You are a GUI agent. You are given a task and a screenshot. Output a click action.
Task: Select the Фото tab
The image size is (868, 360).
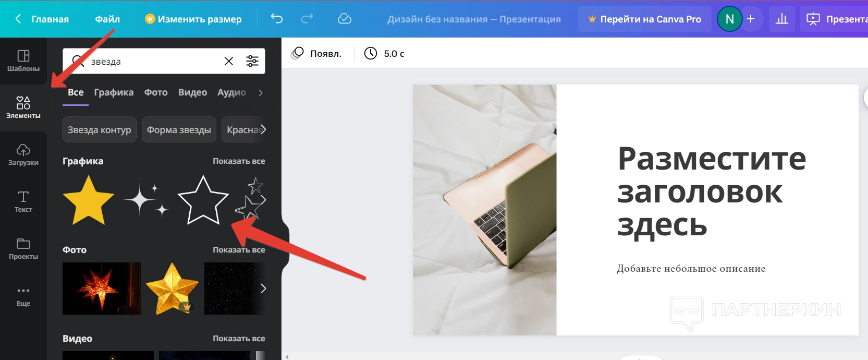(x=156, y=92)
